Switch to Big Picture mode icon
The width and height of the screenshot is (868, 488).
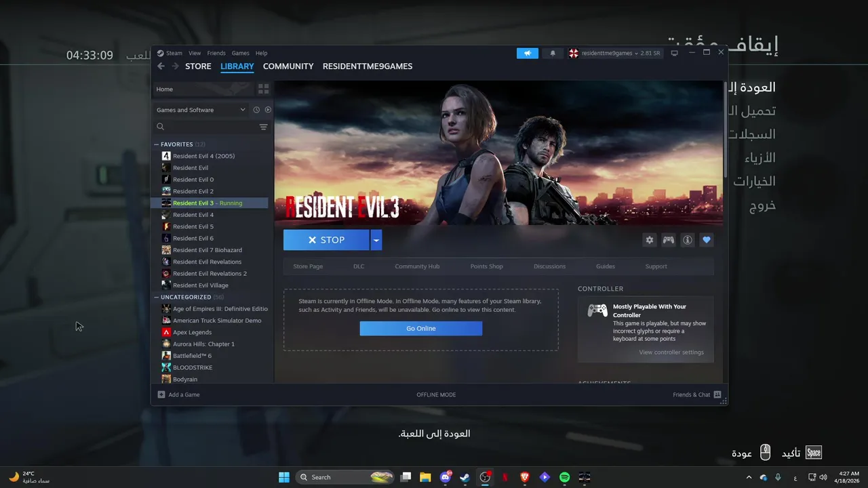(674, 53)
